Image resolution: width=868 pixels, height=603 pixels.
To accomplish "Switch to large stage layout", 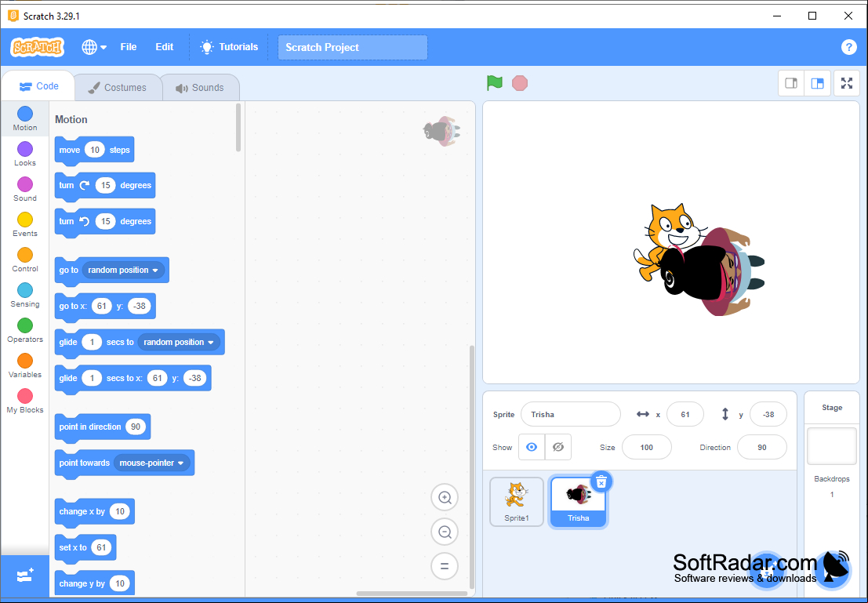I will [x=817, y=83].
